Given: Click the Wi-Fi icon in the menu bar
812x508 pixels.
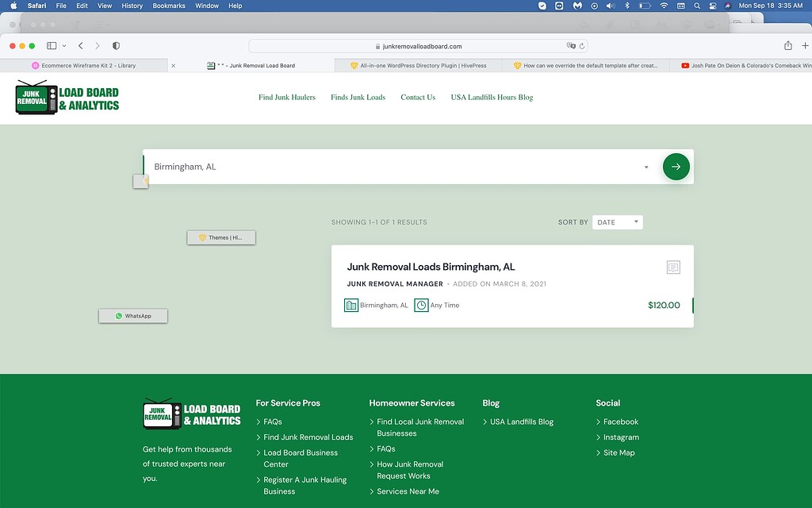Looking at the screenshot, I should click(663, 6).
